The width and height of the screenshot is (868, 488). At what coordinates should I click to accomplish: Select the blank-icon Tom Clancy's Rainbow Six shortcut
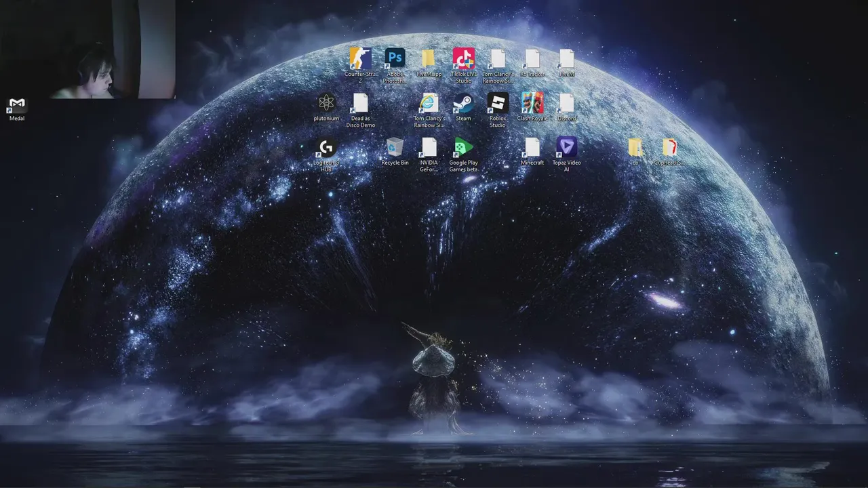[x=498, y=66]
